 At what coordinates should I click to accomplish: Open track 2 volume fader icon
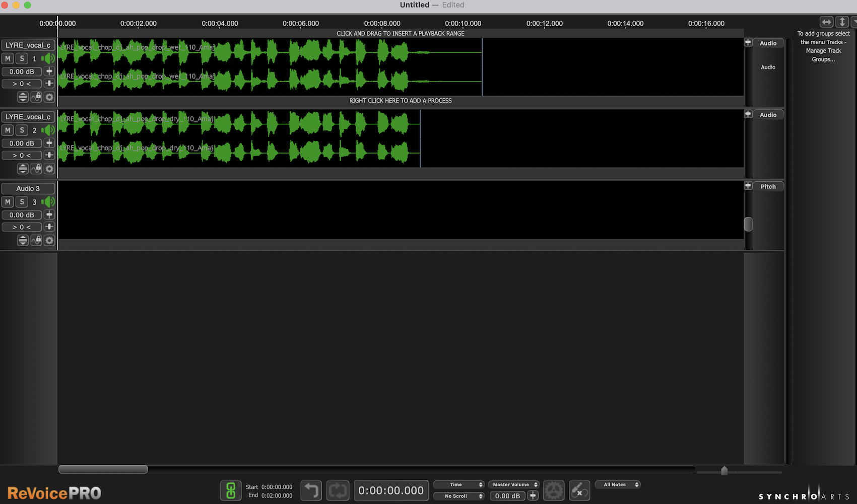coord(49,143)
